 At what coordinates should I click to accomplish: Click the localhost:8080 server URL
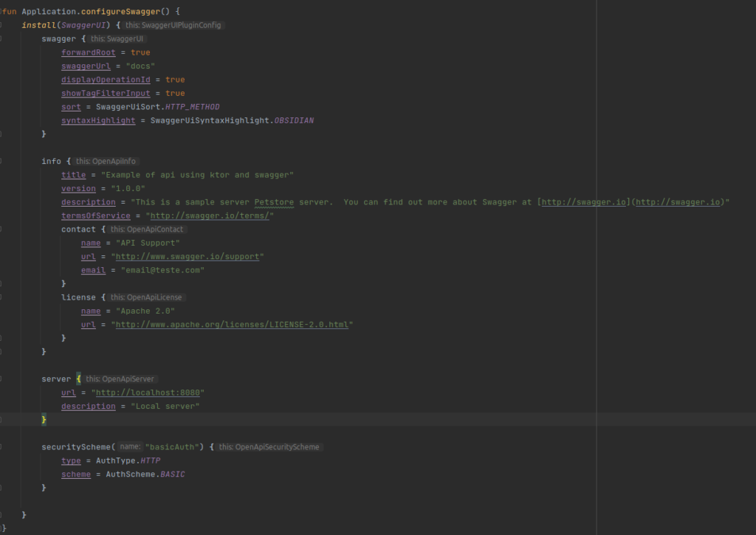click(149, 393)
